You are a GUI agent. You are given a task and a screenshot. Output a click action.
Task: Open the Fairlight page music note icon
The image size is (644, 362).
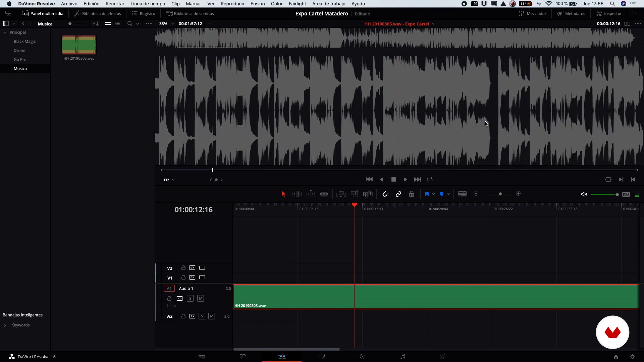pos(402,357)
